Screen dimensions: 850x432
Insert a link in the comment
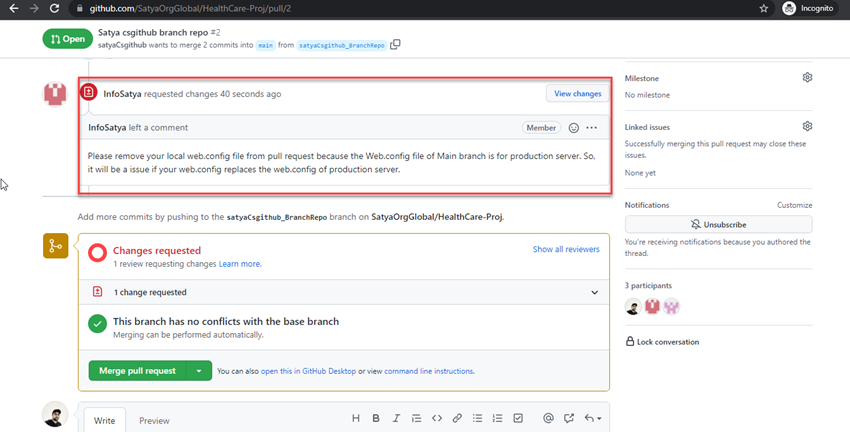click(x=458, y=418)
